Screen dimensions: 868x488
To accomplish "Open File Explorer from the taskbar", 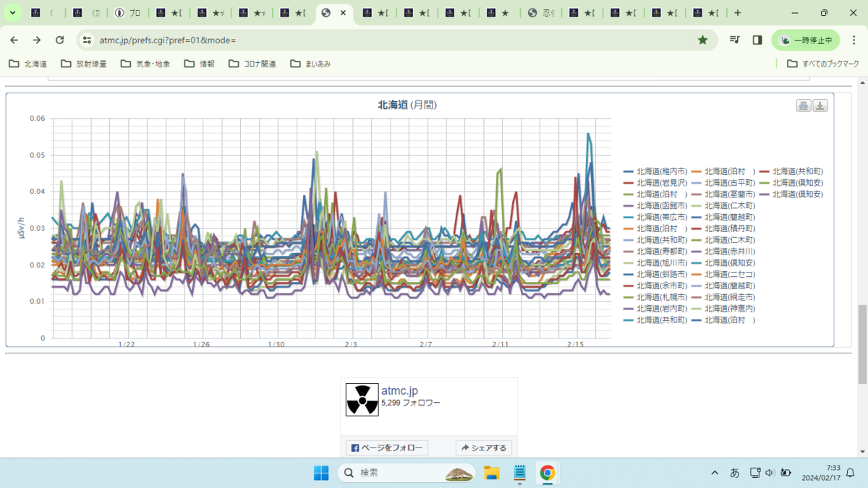I will [x=492, y=473].
